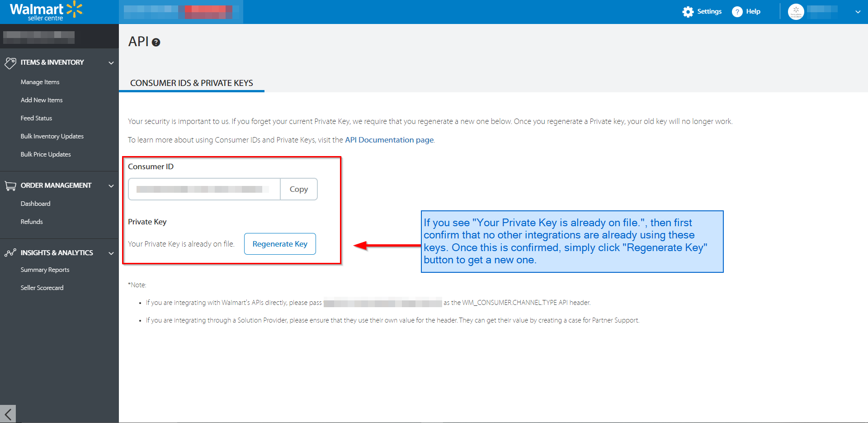Open Seller Scorecard
Image resolution: width=868 pixels, height=423 pixels.
42,288
